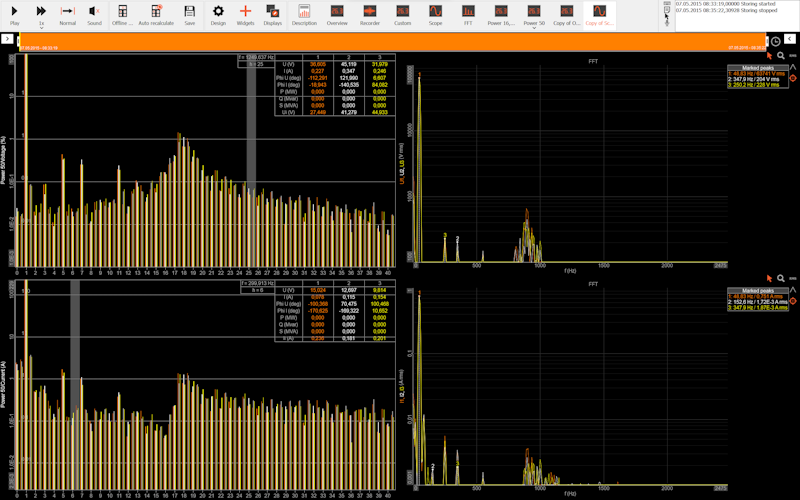This screenshot has width=800, height=500.
Task: Click the Auto recalculate icon
Action: click(156, 15)
